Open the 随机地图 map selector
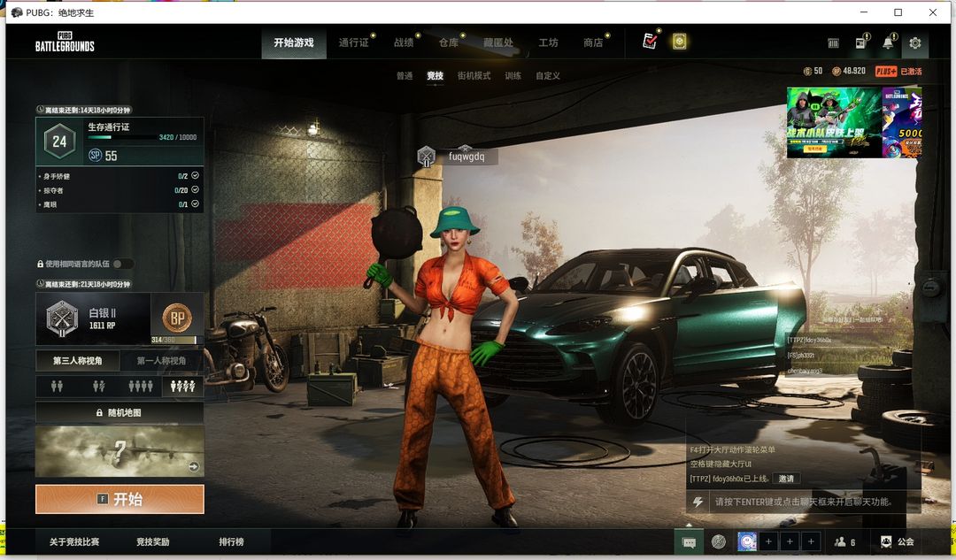This screenshot has height=560, width=956. coord(119,412)
